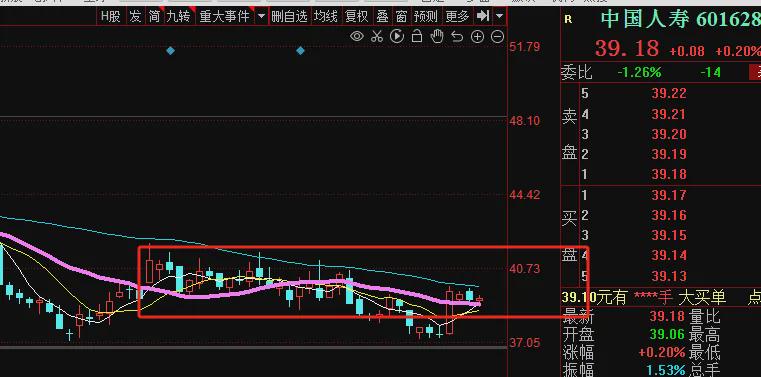Screen dimensions: 761x377
Task: Click the scissors cut icon
Action: [x=377, y=36]
